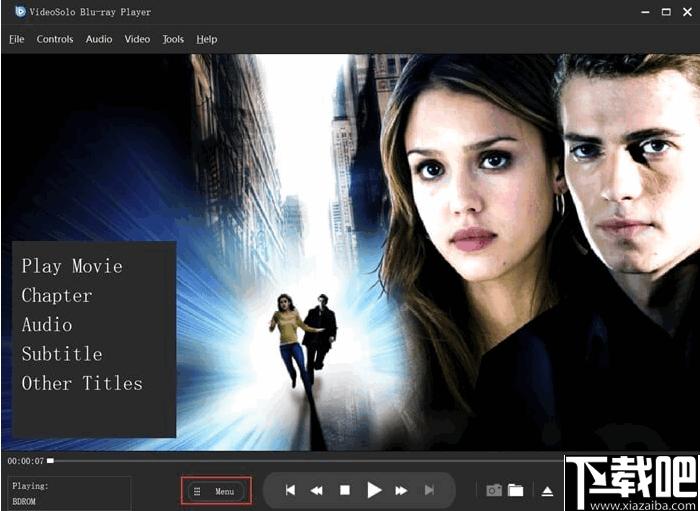Viewport: 700px width, 511px height.
Task: Rewind the video playback
Action: tap(317, 491)
